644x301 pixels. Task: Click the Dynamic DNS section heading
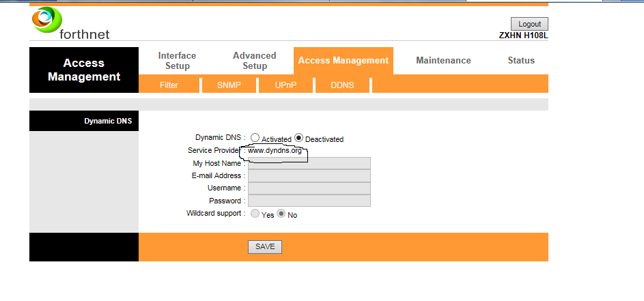pyautogui.click(x=108, y=121)
